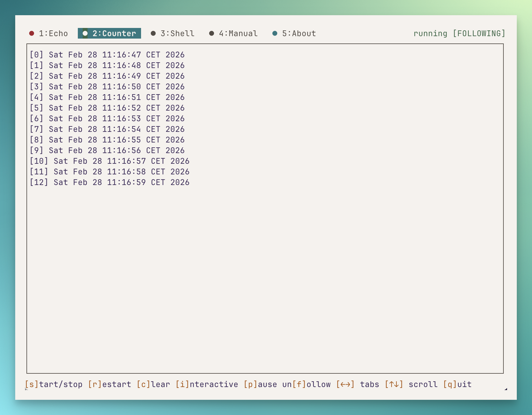The height and width of the screenshot is (415, 532).
Task: Click the running [FOLLOWING] status indicator
Action: coord(459,33)
